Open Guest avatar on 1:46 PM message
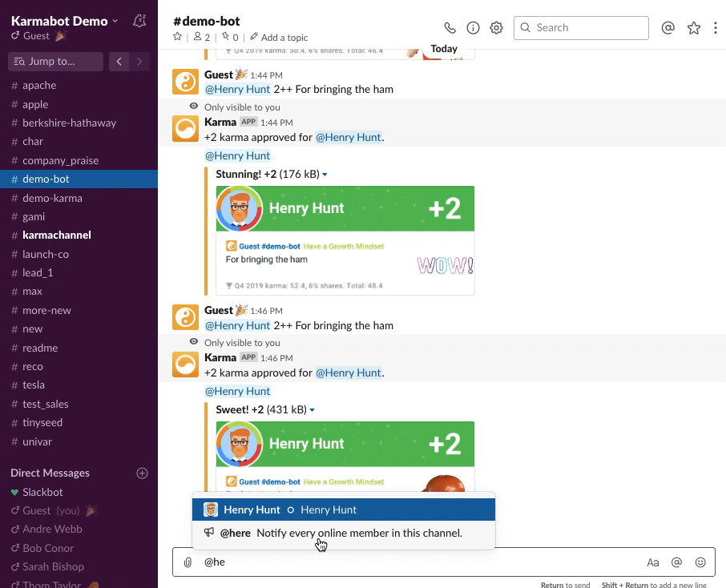Image resolution: width=726 pixels, height=588 pixels. tap(186, 317)
